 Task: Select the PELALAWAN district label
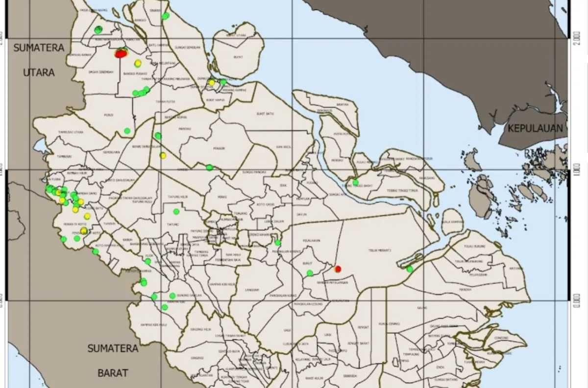(312, 241)
